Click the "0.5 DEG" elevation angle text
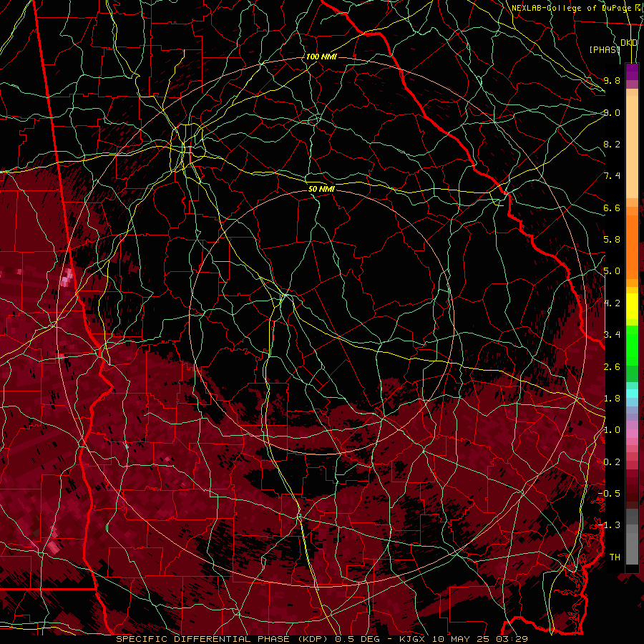Screen dimensions: 644x644 356,639
